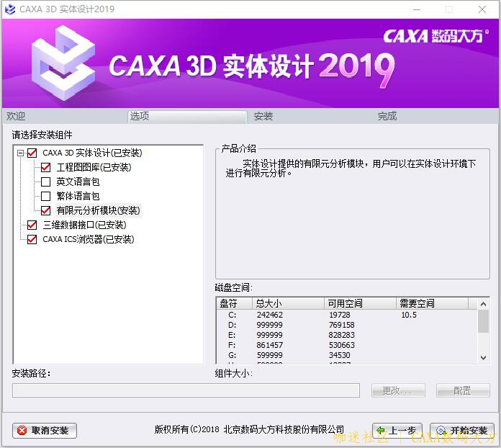
Task: Select the E: drive row
Action: click(x=347, y=335)
